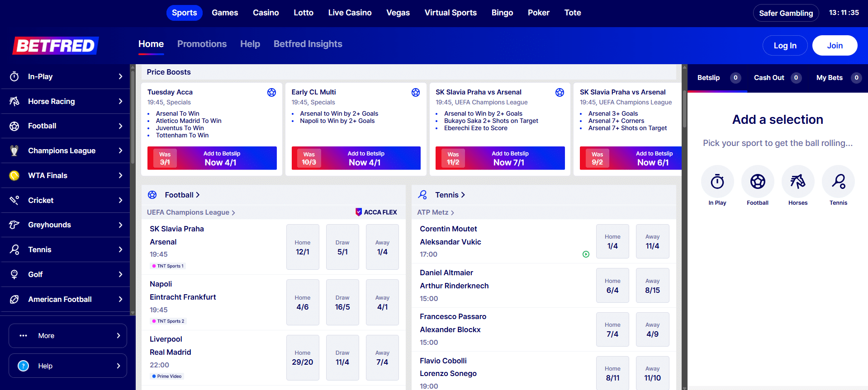
Task: Open the Casino tab in top bar
Action: (x=266, y=13)
